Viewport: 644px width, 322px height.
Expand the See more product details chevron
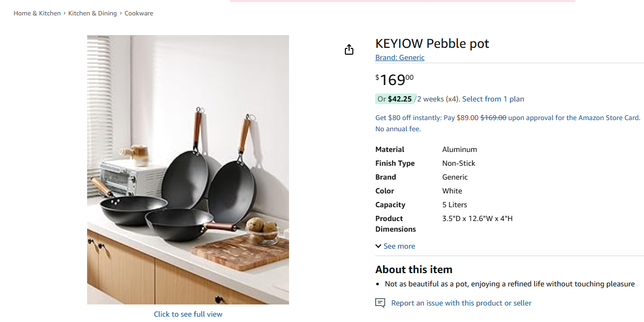[x=378, y=246]
